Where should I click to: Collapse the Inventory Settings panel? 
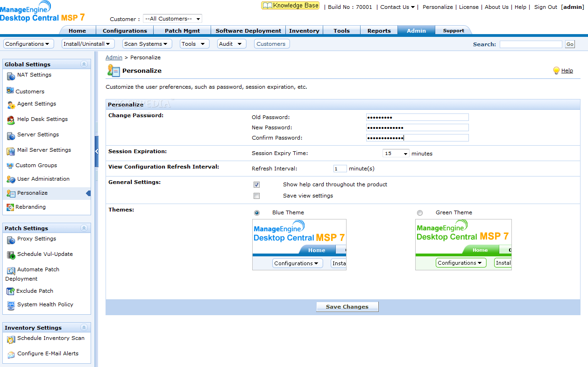84,328
